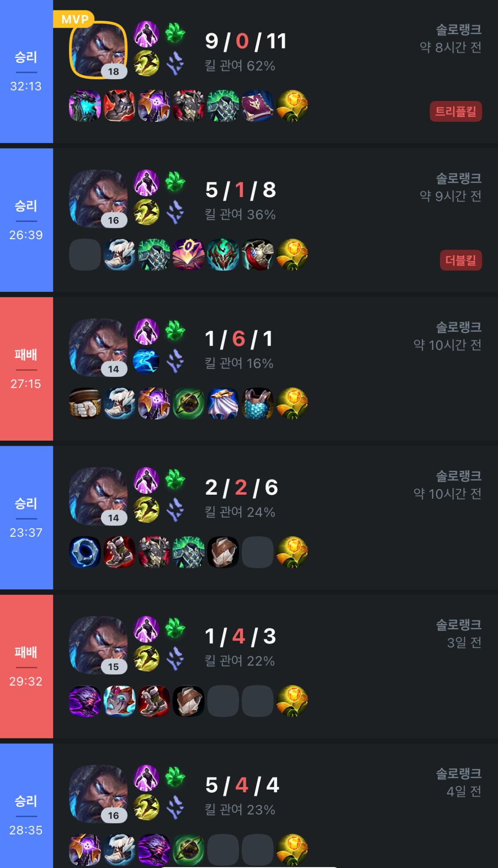Tap the green rune icon in the 9/0/11 match
The image size is (498, 868).
click(x=175, y=34)
